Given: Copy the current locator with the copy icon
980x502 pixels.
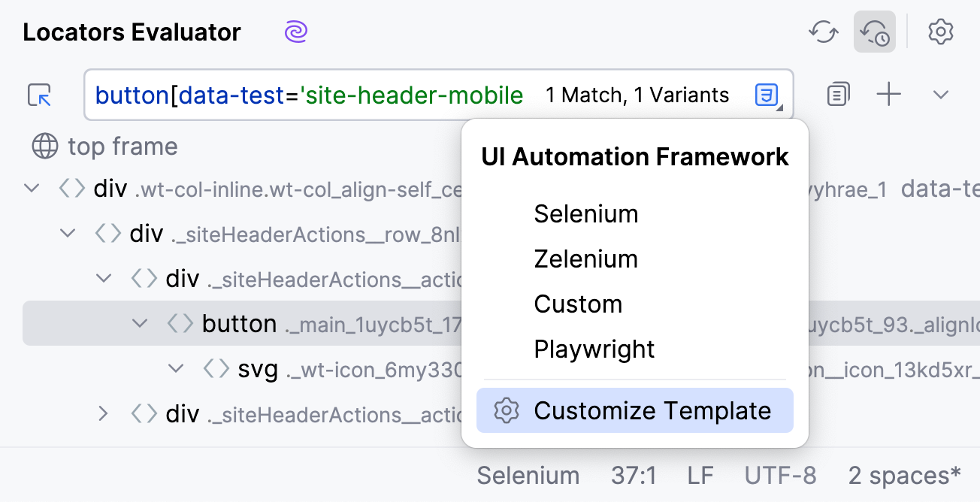Looking at the screenshot, I should coord(837,94).
